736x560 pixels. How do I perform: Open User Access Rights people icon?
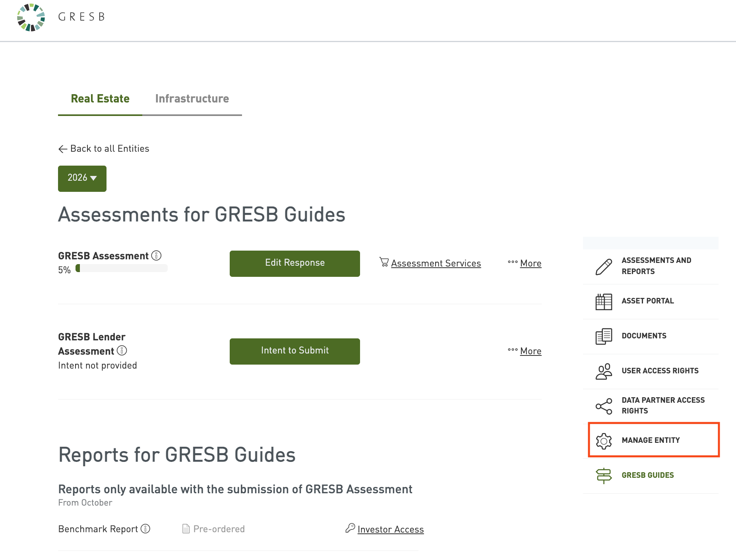604,371
